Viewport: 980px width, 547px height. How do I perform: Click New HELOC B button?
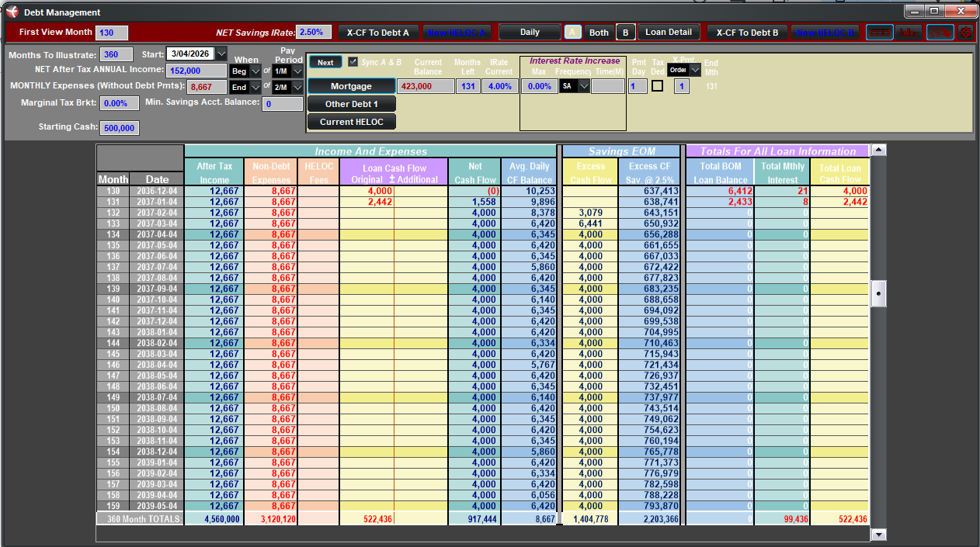[825, 32]
